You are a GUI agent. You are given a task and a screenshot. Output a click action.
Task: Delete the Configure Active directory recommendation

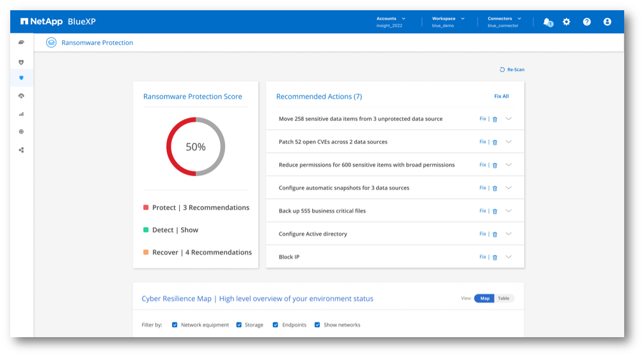click(495, 234)
